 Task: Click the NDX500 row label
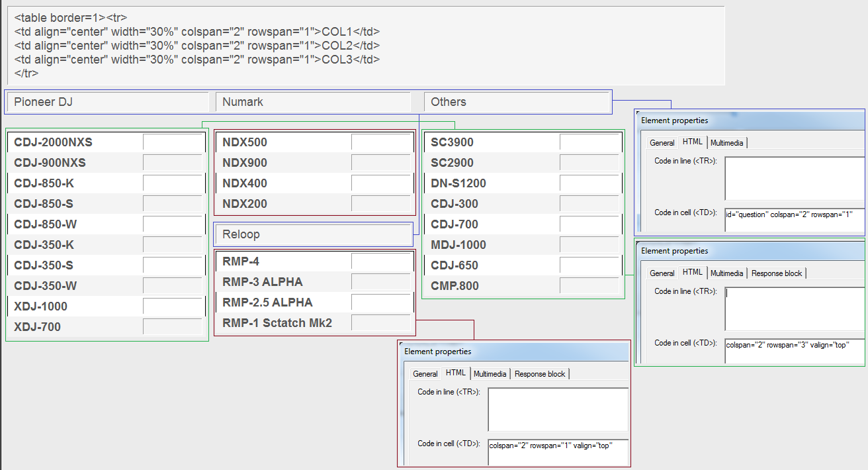245,142
